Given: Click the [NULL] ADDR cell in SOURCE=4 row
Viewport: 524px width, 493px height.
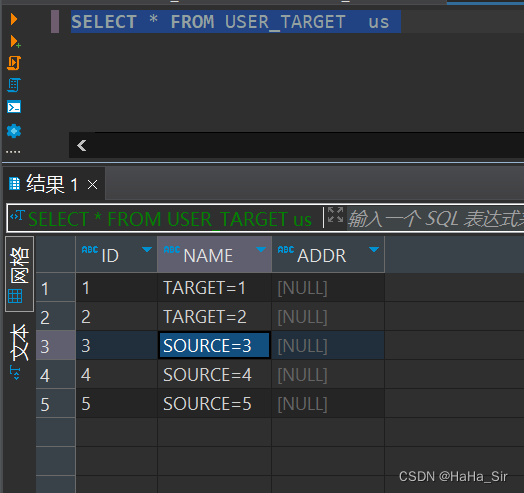Looking at the screenshot, I should coord(328,375).
